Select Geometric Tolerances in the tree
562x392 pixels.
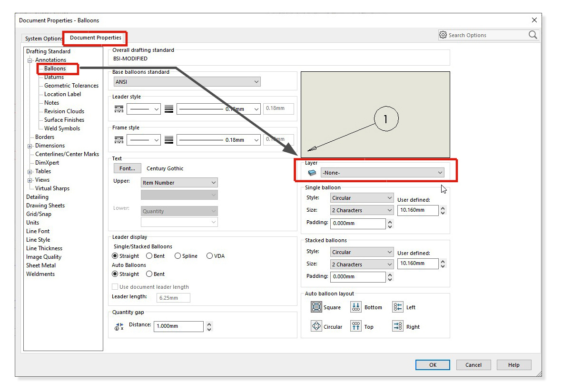click(x=71, y=86)
